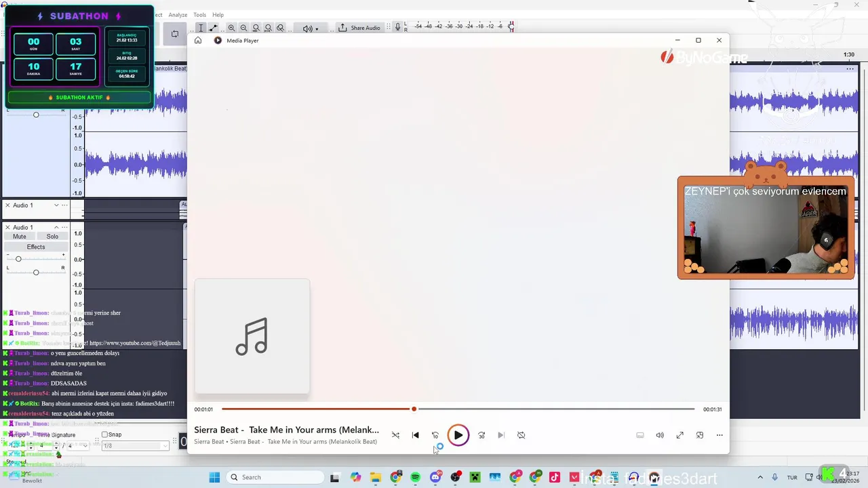Click Audacity's Zoom Toggle icon
This screenshot has height=488, width=868.
(x=280, y=28)
